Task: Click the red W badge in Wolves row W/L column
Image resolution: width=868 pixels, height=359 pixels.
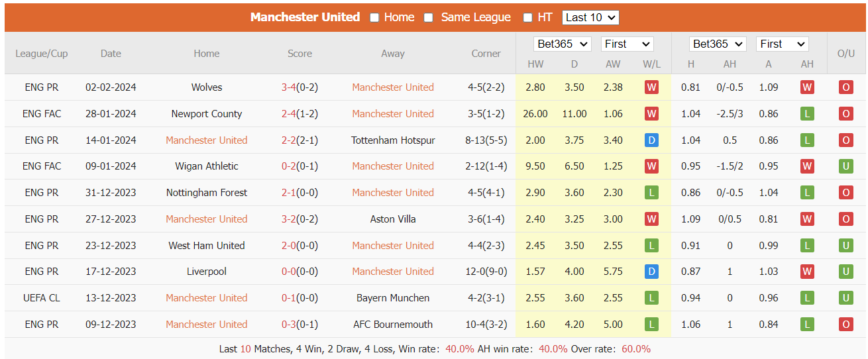Action: [651, 87]
